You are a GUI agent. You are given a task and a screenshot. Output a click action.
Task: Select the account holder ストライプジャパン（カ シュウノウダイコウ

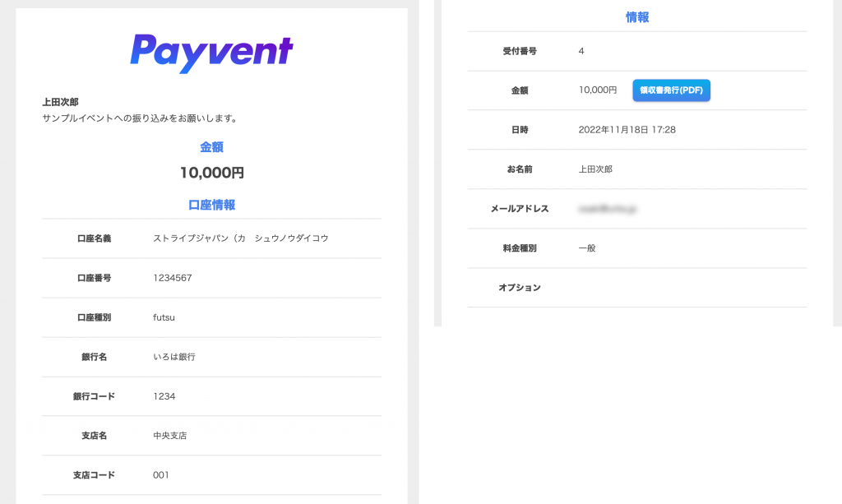[x=241, y=238]
